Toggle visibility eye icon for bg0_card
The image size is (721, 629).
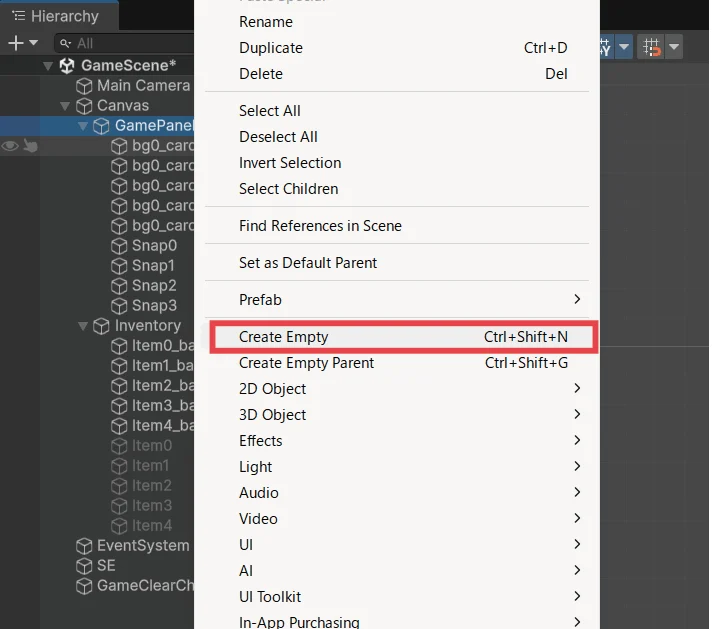tap(10, 146)
